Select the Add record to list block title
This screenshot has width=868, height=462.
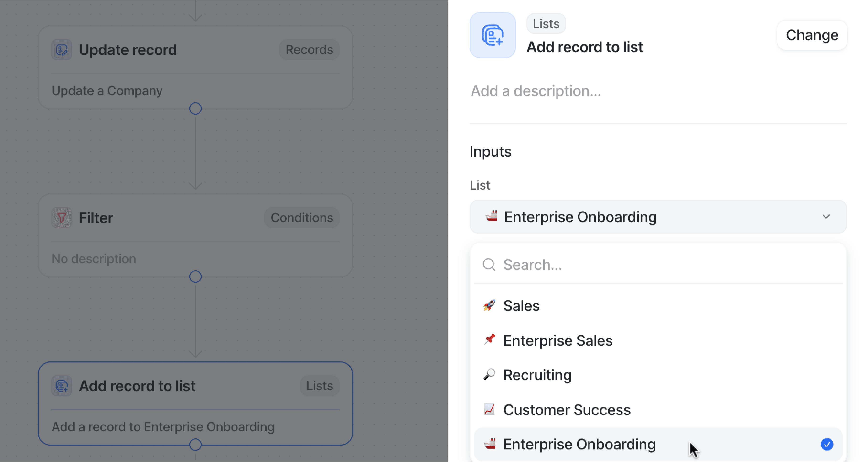pos(137,386)
